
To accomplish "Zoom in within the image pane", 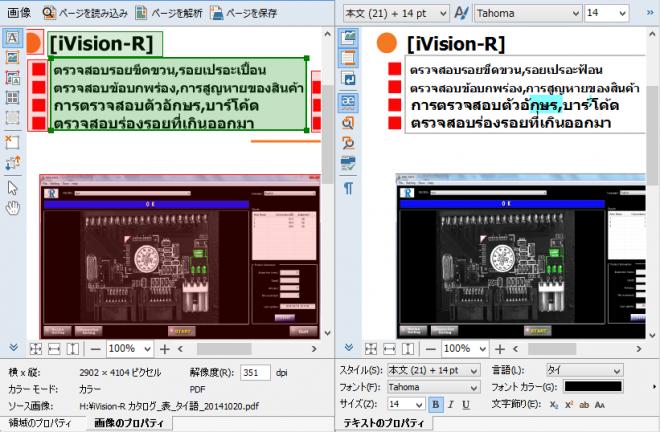I will tap(165, 349).
